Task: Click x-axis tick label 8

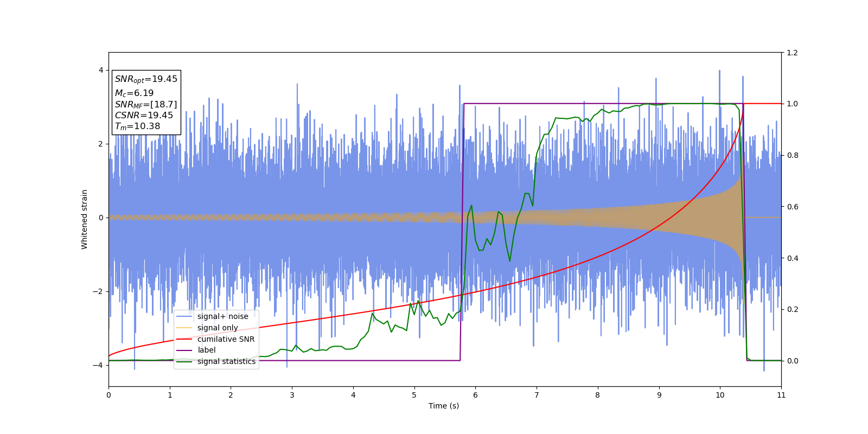Action: click(598, 395)
